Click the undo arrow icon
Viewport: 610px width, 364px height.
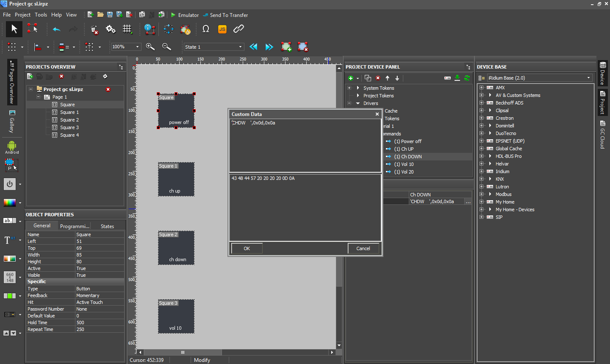click(x=56, y=29)
